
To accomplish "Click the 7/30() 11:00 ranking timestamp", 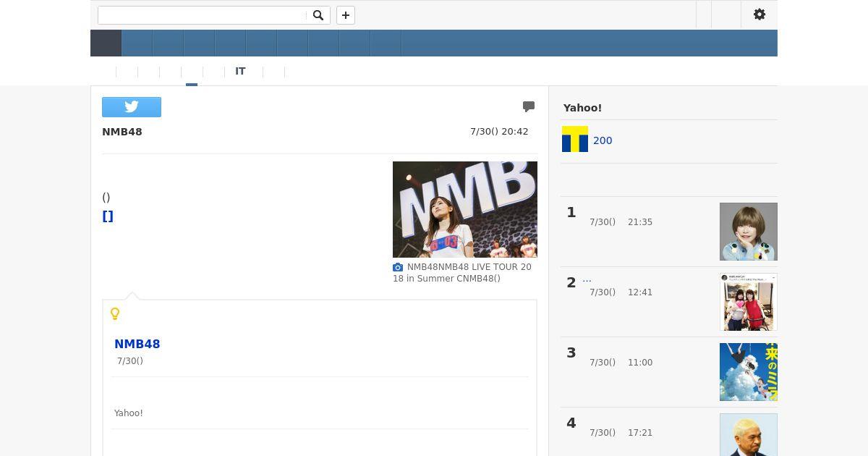I will 621,363.
